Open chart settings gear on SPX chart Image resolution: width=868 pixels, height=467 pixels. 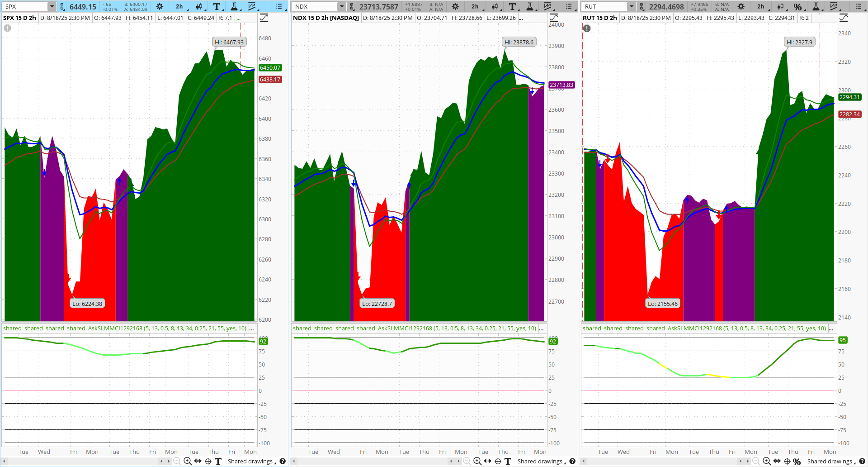point(159,6)
